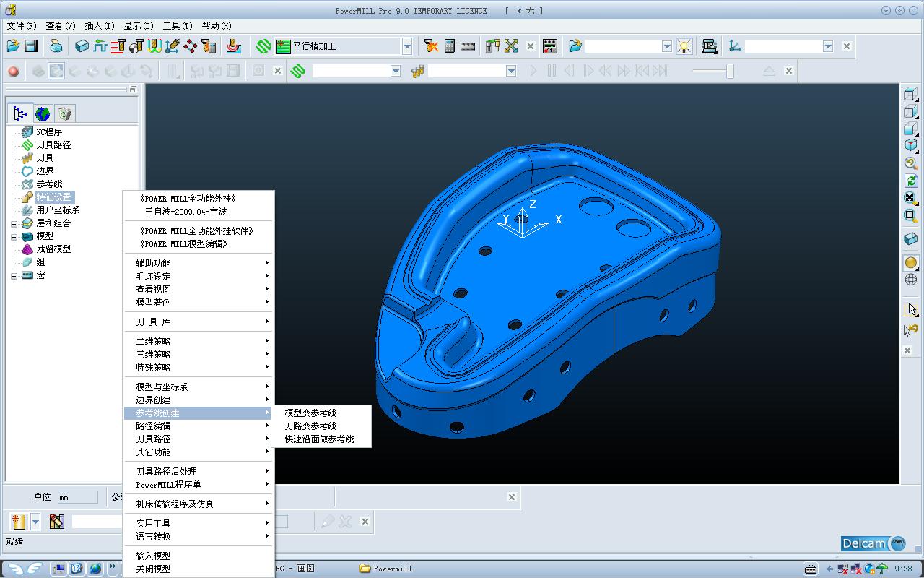This screenshot has height=578, width=924.
Task: Save project using floppy disk icon
Action: click(x=31, y=46)
